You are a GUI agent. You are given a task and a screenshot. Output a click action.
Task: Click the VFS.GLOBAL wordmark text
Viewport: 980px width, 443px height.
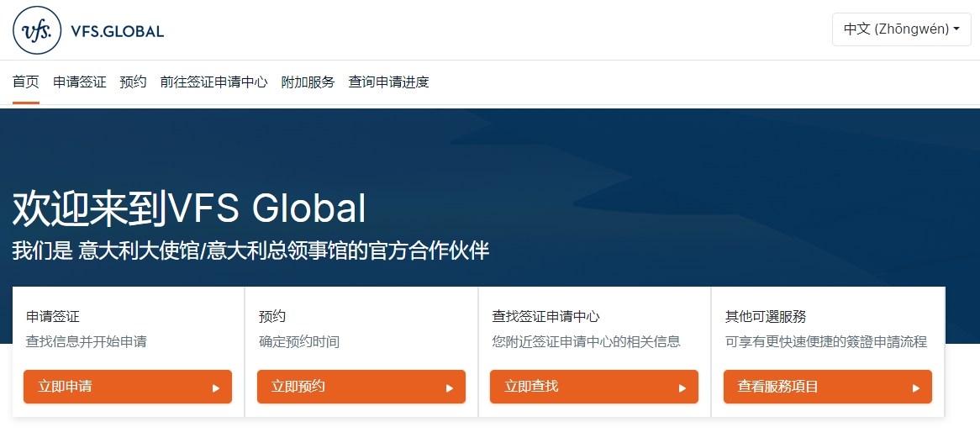[118, 31]
